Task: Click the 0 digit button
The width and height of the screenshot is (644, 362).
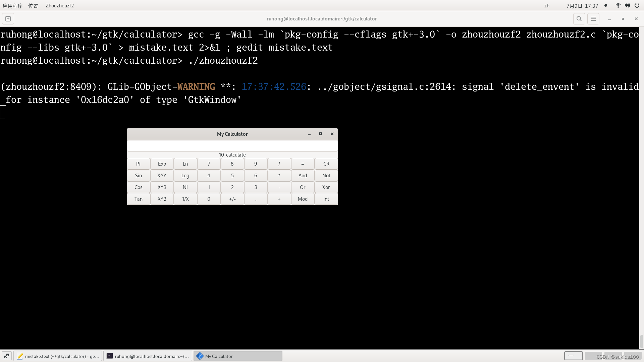Action: 209,199
